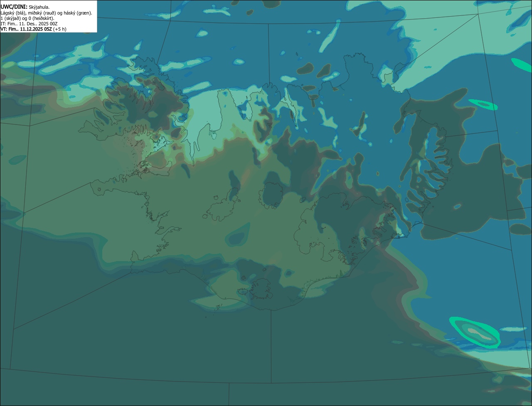The width and height of the screenshot is (532, 406).
Task: Click the "Lágský (blá), miðský (rauð)" legend line
Action: click(x=47, y=13)
